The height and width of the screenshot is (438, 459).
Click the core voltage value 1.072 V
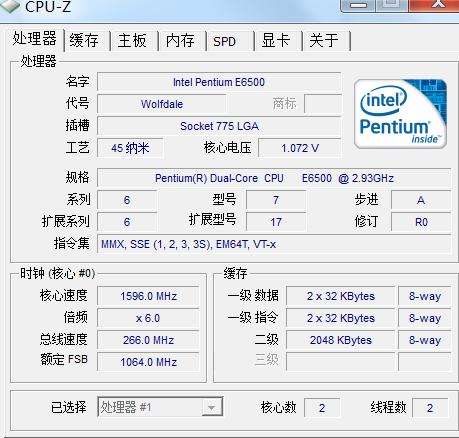(300, 148)
